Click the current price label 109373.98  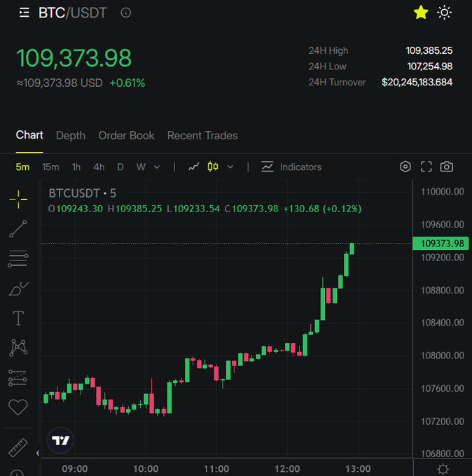pyautogui.click(x=440, y=244)
